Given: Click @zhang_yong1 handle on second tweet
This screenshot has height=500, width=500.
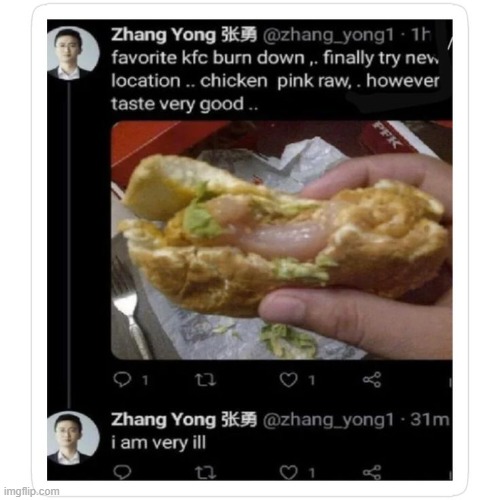Looking at the screenshot, I should (328, 420).
